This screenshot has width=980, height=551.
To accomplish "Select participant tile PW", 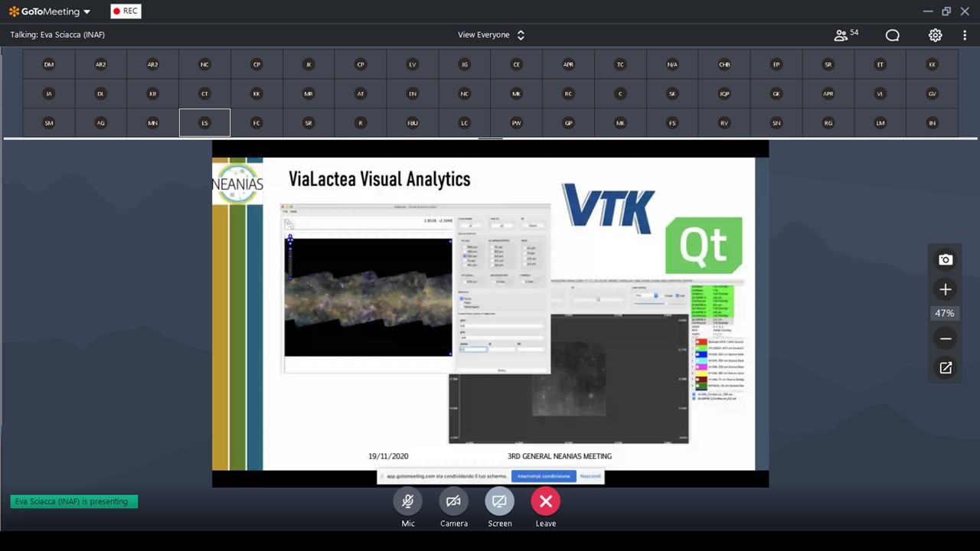I will coord(517,123).
